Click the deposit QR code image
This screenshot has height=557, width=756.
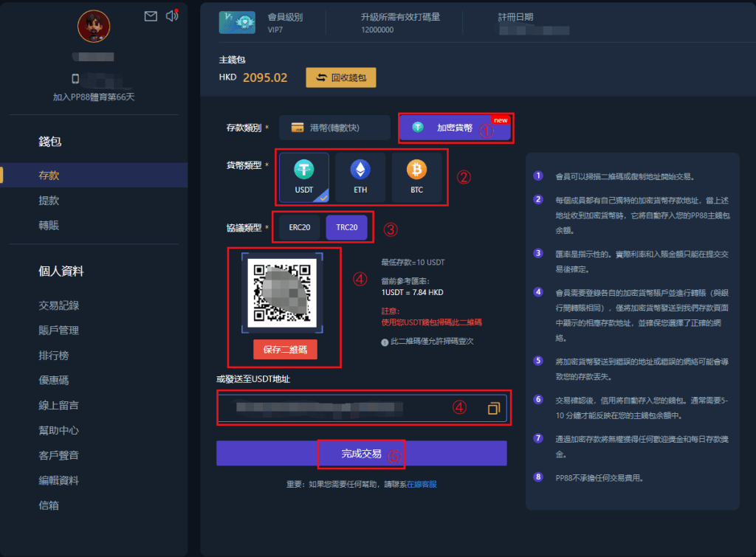pos(282,293)
